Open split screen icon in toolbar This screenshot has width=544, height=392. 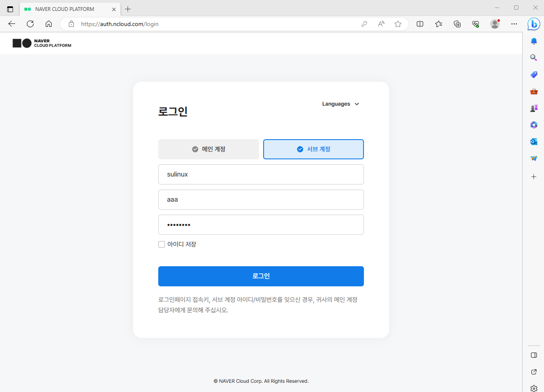coord(420,24)
